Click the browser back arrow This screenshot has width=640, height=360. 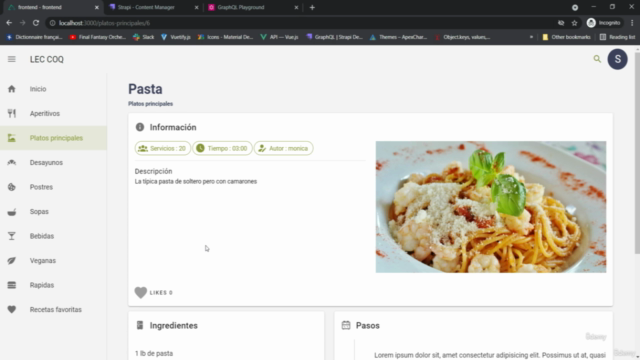tap(9, 23)
